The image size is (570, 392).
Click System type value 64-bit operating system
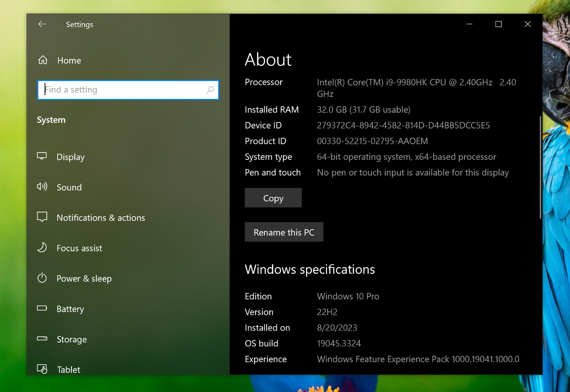406,157
